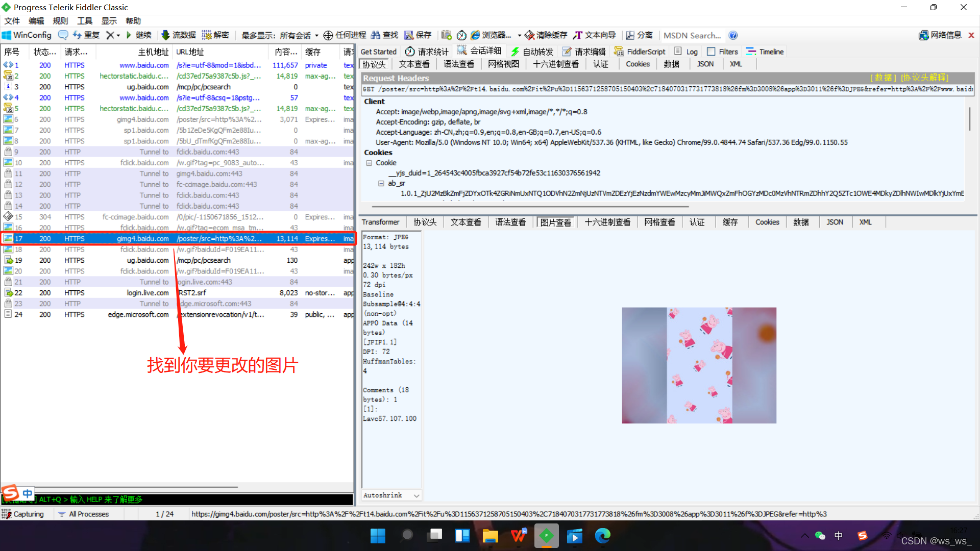Select session 22 login.live.com row
The height and width of the screenshot is (551, 980).
[x=177, y=293]
